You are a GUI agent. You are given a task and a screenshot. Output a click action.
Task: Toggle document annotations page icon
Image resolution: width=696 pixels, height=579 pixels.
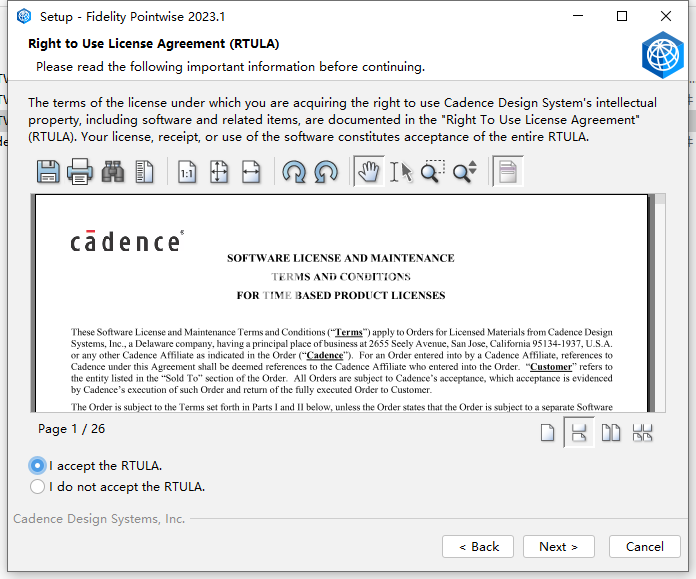coord(508,172)
